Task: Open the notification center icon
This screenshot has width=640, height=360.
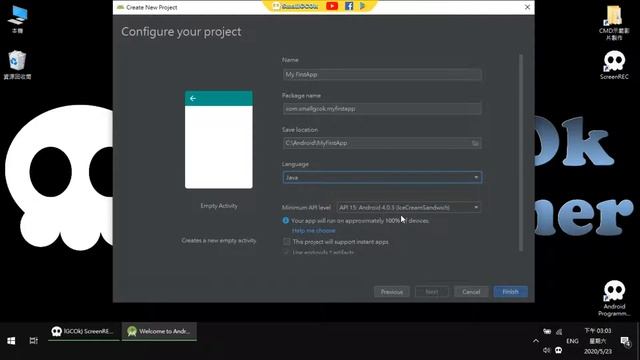Action: pos(625,341)
